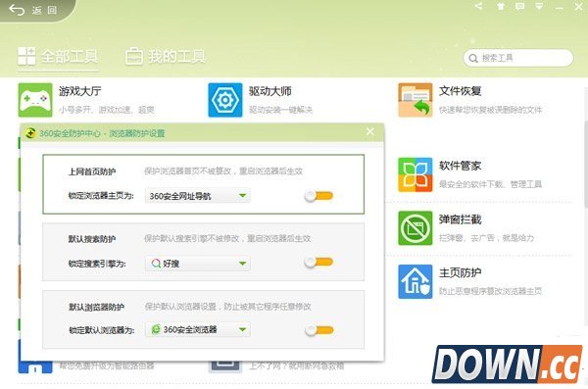Switch to the 我的工具 tab
This screenshot has width=588, height=389.
click(165, 57)
